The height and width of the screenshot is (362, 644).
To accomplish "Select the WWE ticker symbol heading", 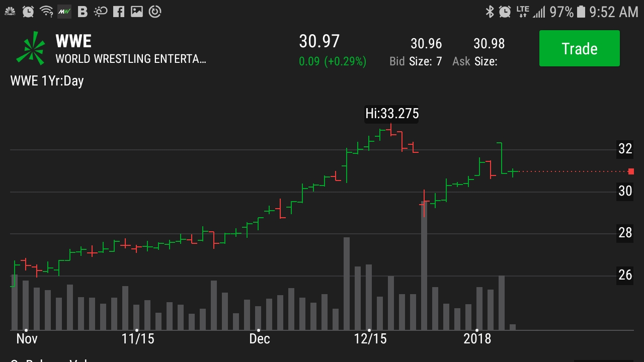I will (x=73, y=41).
